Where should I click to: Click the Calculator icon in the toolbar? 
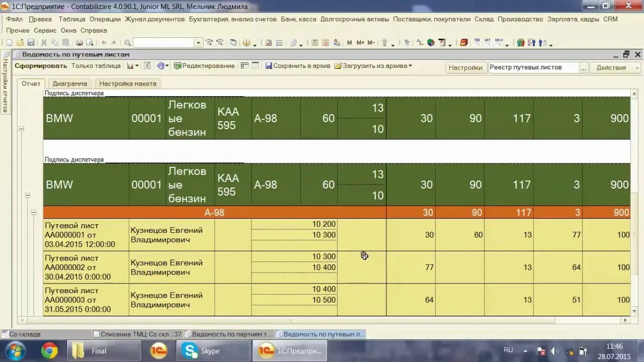tap(314, 43)
